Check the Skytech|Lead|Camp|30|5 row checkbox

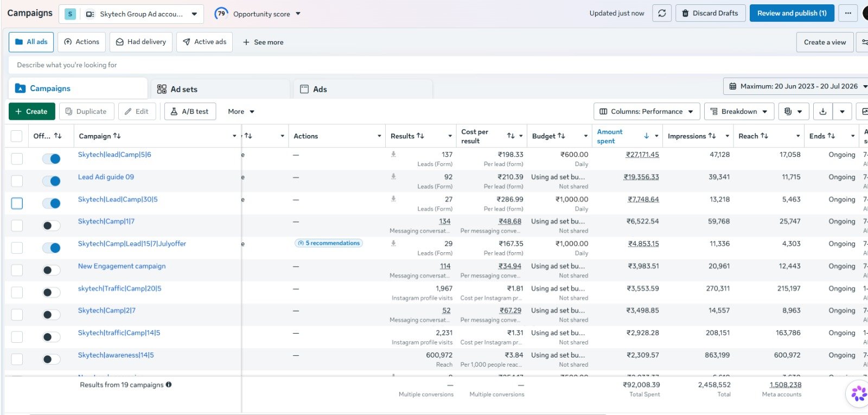click(x=17, y=203)
